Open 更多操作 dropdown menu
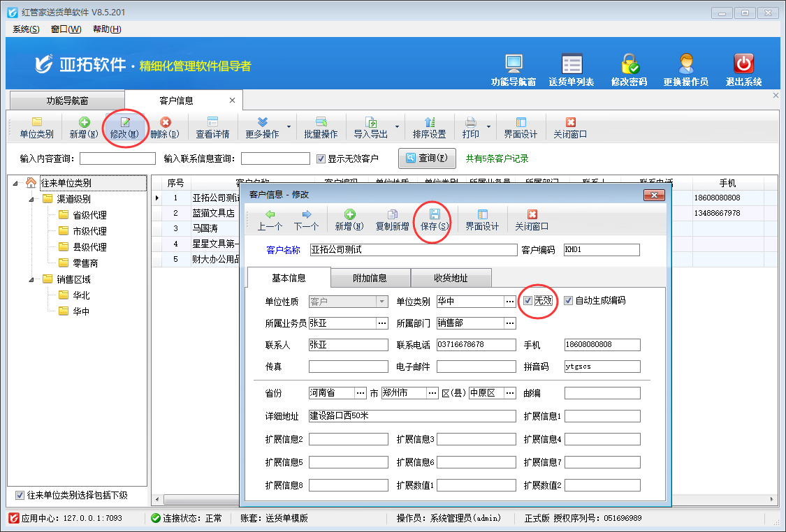Screen dimensions: 786x532 pyautogui.click(x=263, y=128)
